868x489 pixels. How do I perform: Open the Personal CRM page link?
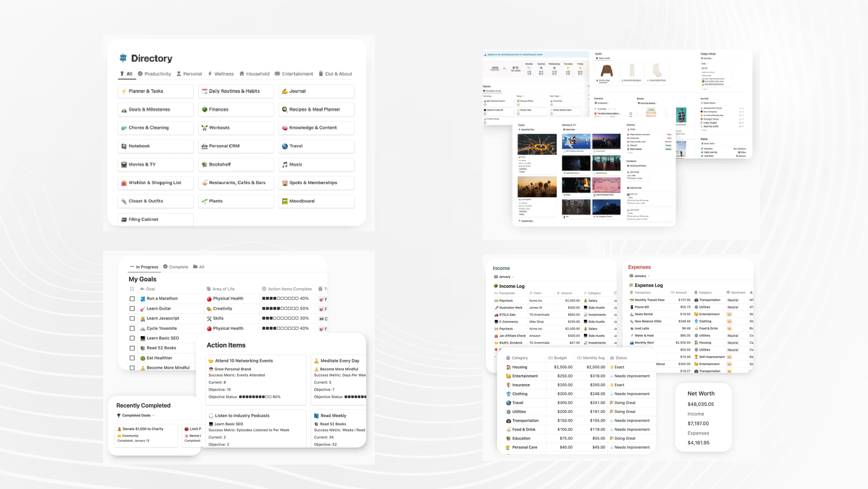pos(236,146)
